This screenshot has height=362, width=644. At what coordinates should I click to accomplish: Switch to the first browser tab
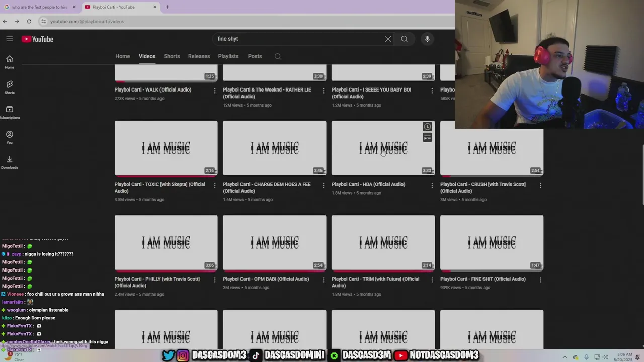tap(40, 7)
